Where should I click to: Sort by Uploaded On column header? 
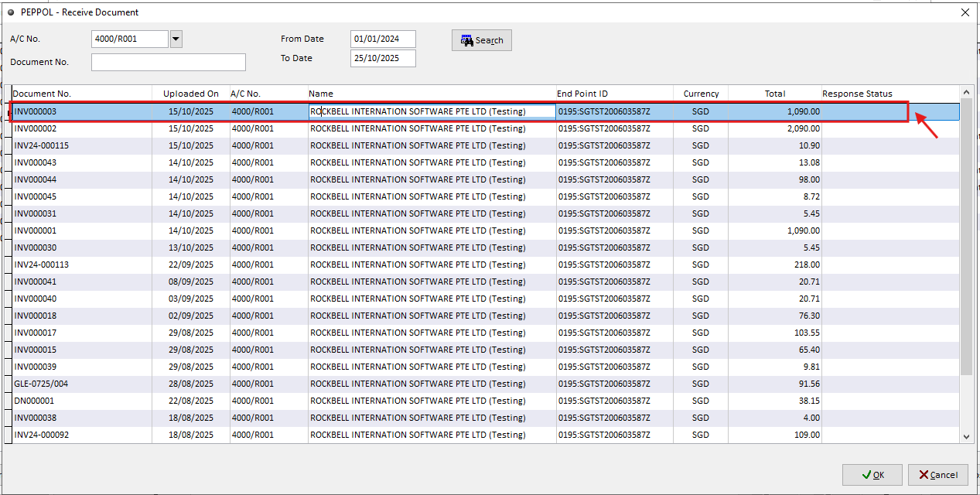191,94
